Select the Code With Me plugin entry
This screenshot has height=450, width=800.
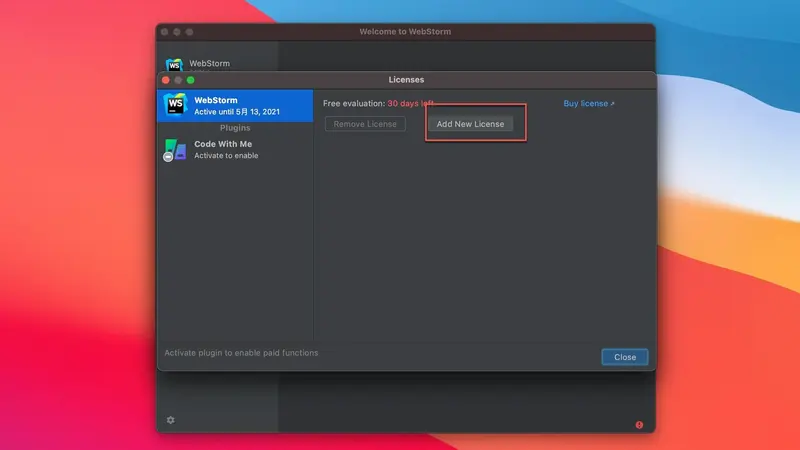point(235,149)
